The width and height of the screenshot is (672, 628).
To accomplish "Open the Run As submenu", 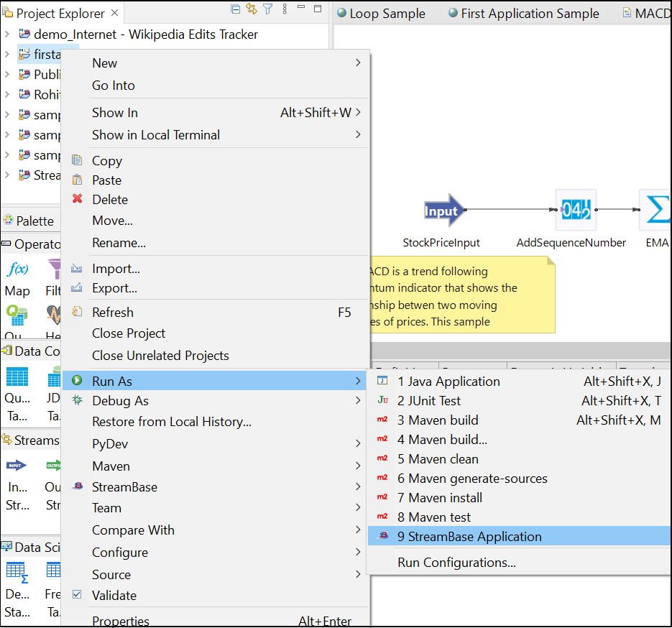I will [x=214, y=381].
